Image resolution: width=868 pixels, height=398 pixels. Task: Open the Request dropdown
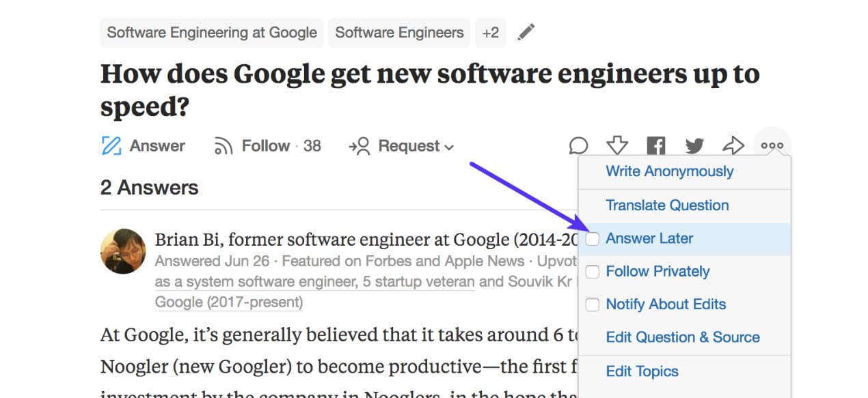coord(408,145)
